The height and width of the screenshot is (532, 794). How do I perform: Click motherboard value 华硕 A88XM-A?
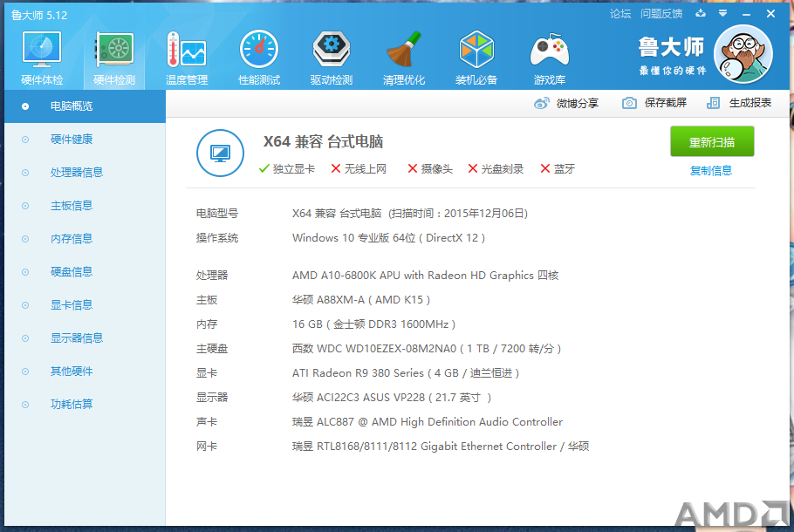coord(361,300)
